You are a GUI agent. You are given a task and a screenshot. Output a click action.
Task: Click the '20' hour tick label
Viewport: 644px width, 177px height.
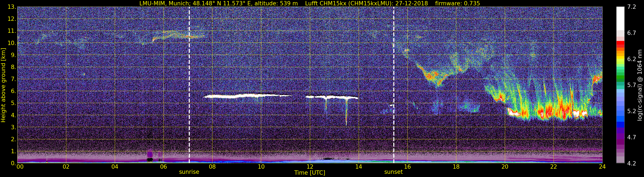(505, 167)
